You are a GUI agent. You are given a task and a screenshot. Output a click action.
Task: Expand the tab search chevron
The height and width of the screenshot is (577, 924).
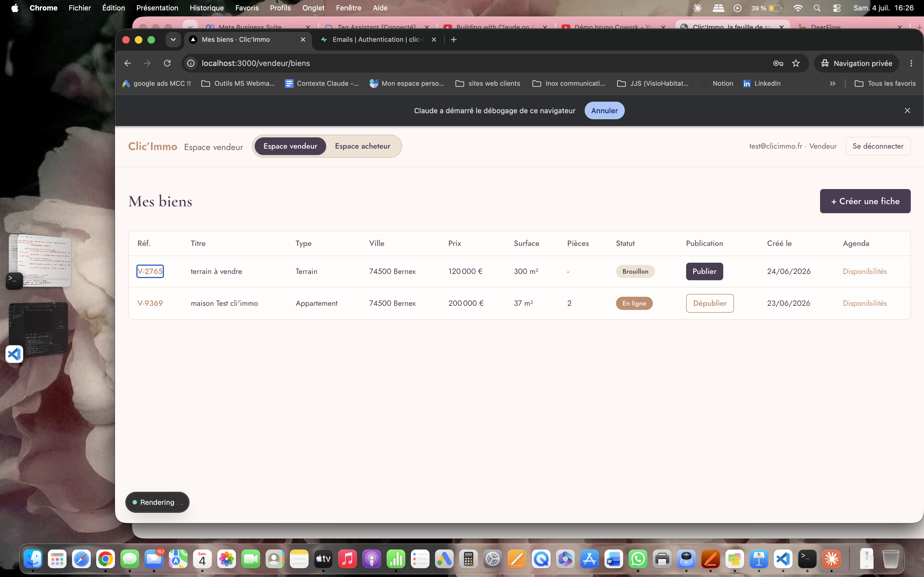(173, 39)
